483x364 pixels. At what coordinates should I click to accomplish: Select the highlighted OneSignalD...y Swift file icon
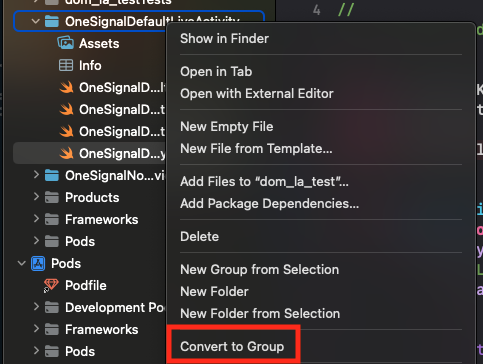66,153
